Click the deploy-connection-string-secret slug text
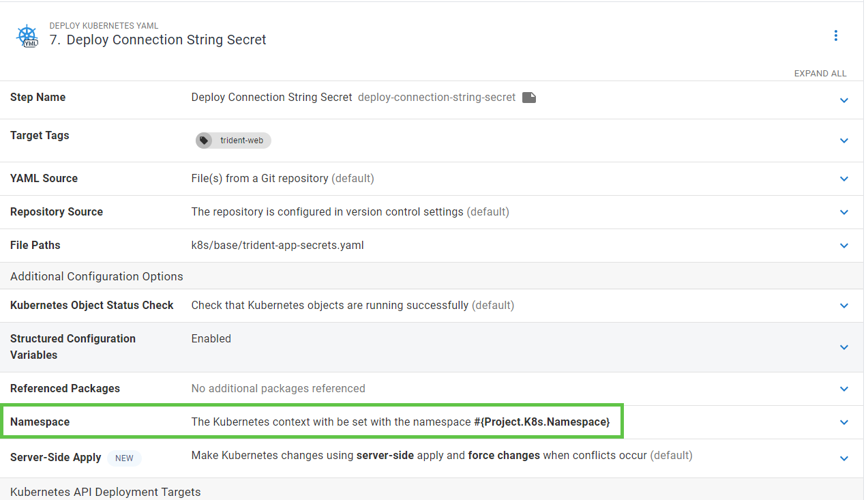Screen dimensions: 868x500 click(436, 98)
